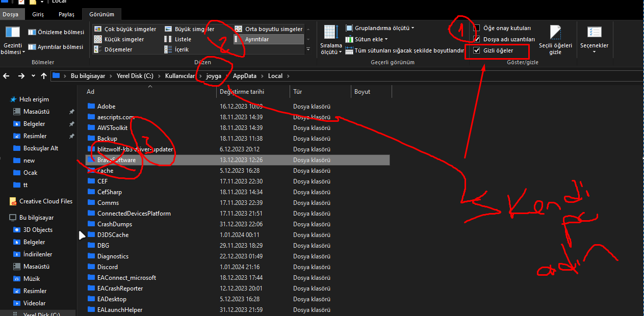644x316 pixels.
Task: Select Orta boyutlu simgeler layout
Action: 269,29
